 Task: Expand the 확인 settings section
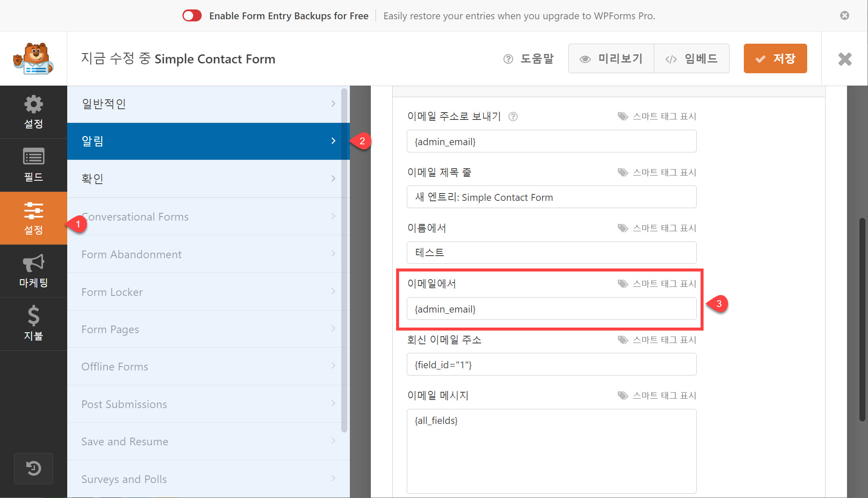click(208, 179)
